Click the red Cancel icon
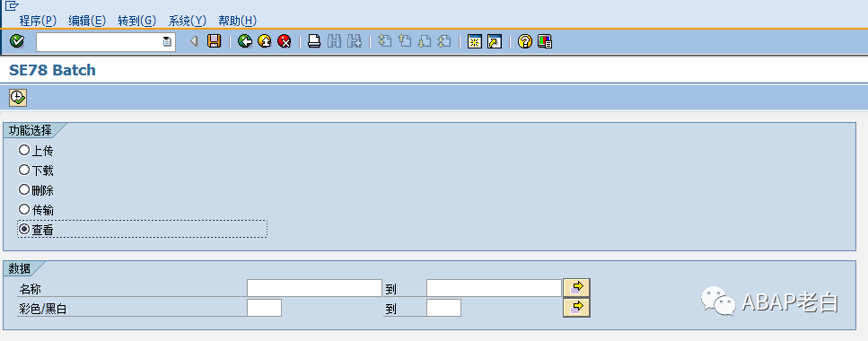This screenshot has height=341, width=868. (x=284, y=41)
